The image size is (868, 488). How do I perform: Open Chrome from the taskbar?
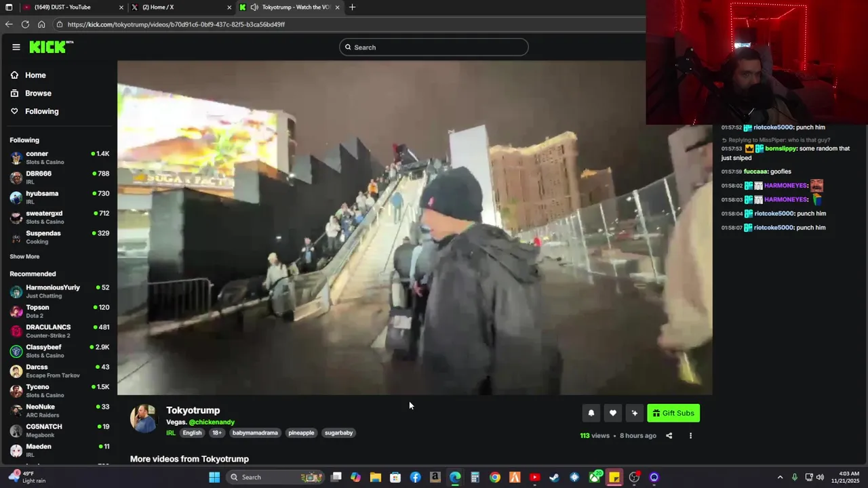(495, 477)
